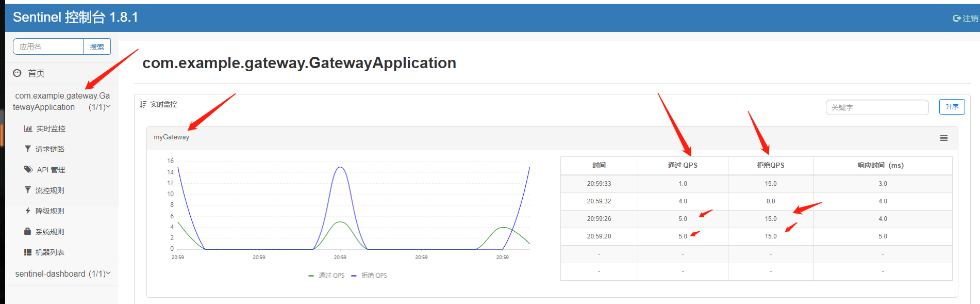The width and height of the screenshot is (980, 304).
Task: Open the myGateway chart hamburger menu
Action: [x=944, y=138]
